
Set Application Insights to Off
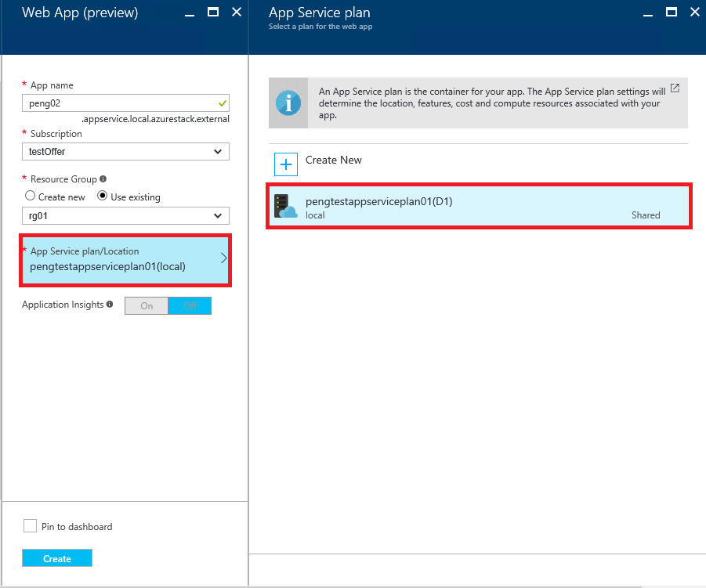click(190, 306)
